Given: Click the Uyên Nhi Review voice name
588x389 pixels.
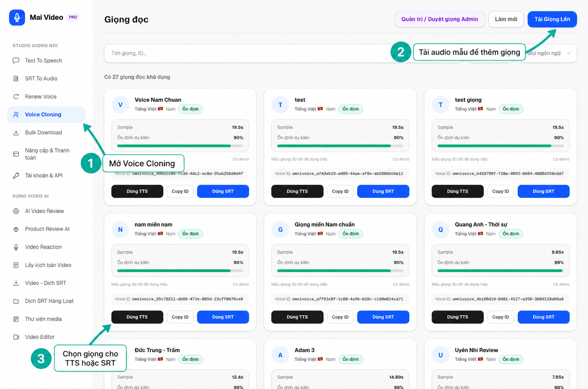Looking at the screenshot, I should pyautogui.click(x=476, y=350).
